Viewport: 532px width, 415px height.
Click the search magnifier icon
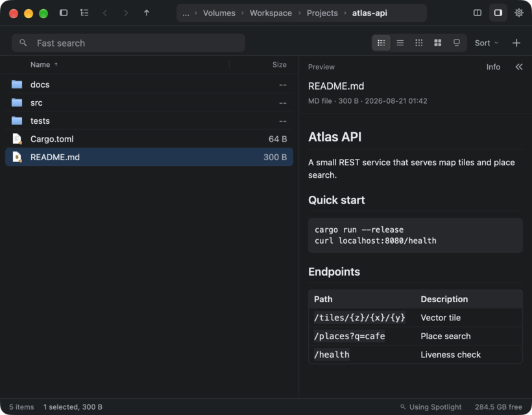point(23,43)
